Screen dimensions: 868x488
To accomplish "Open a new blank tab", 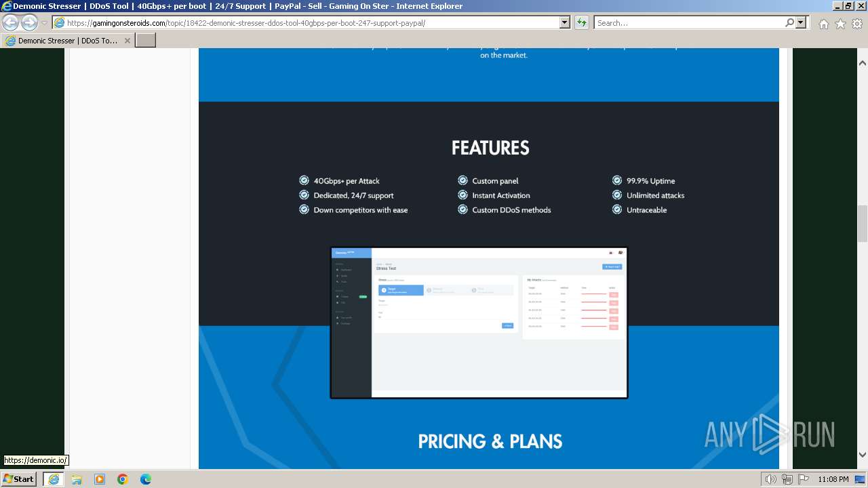I will tap(146, 41).
